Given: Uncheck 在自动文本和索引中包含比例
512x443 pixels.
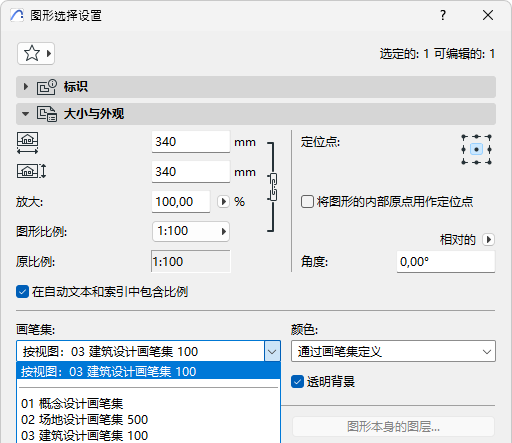Looking at the screenshot, I should pos(22,292).
